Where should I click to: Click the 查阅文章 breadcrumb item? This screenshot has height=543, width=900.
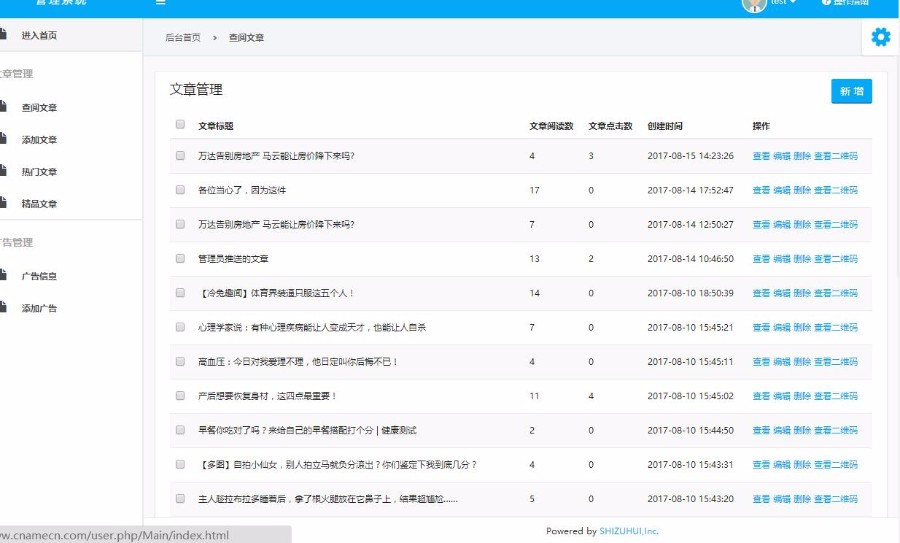[246, 37]
